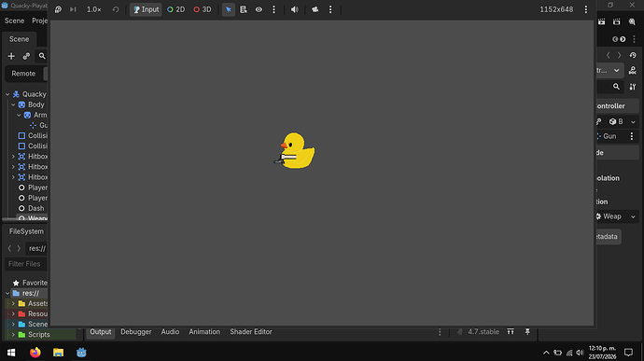644x361 pixels.
Task: Click the Filter Files input field
Action: (26, 264)
